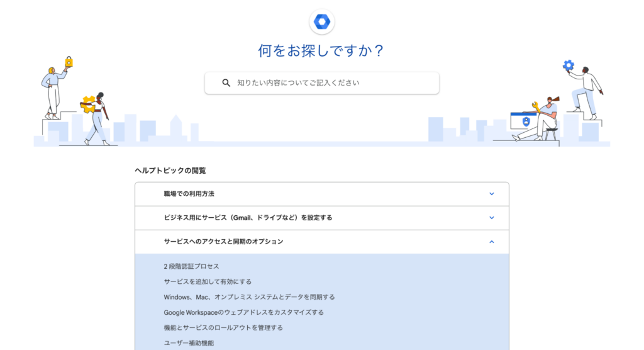Click the 職場での利用方法 row title
Image resolution: width=644 pixels, height=350 pixels.
[x=189, y=194]
